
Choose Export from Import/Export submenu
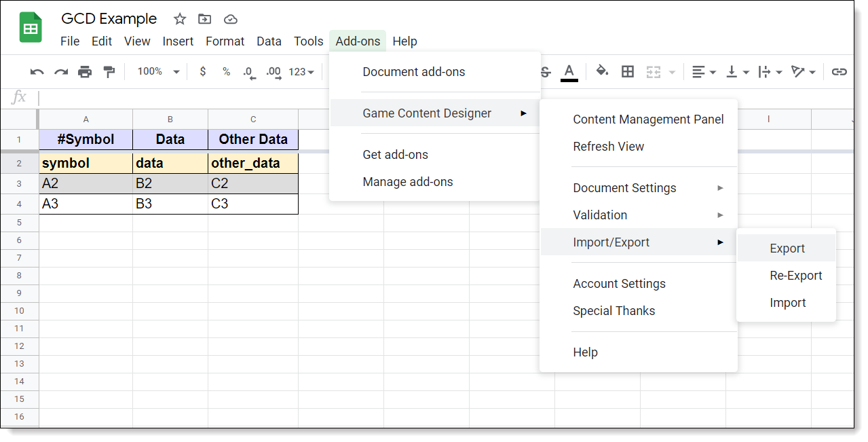pos(787,248)
